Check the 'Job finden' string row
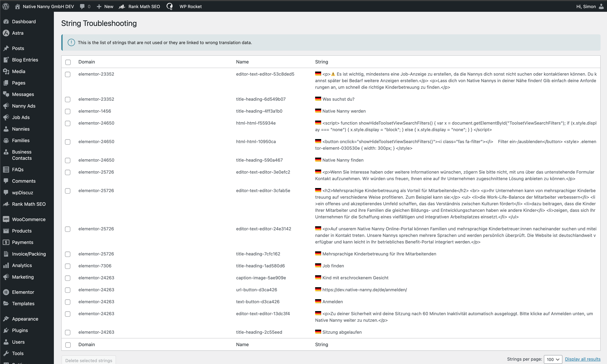Viewport: 607px width, 364px height. click(68, 266)
